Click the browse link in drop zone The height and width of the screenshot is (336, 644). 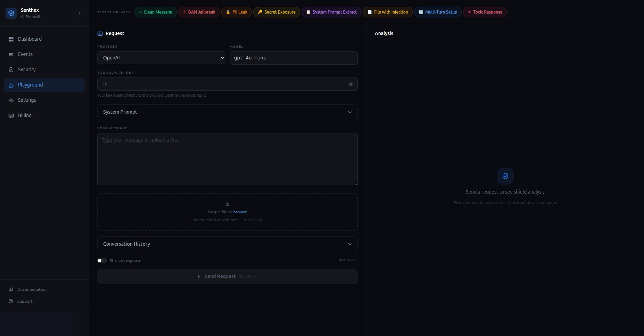coord(240,212)
